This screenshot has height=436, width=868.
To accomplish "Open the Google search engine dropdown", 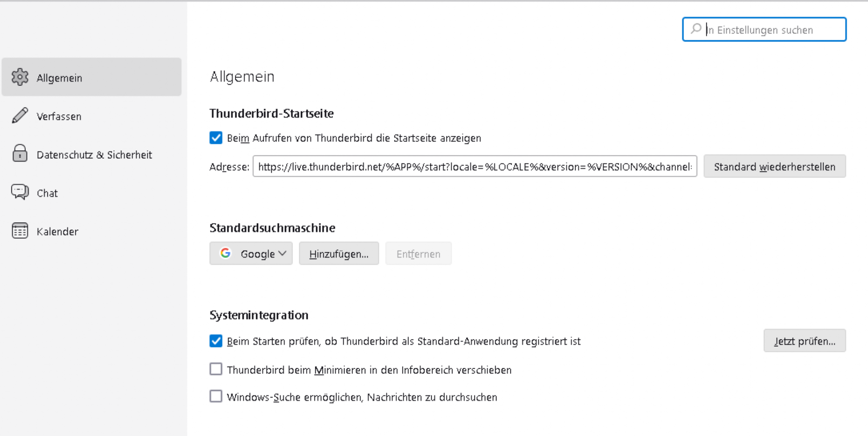I will coord(251,254).
